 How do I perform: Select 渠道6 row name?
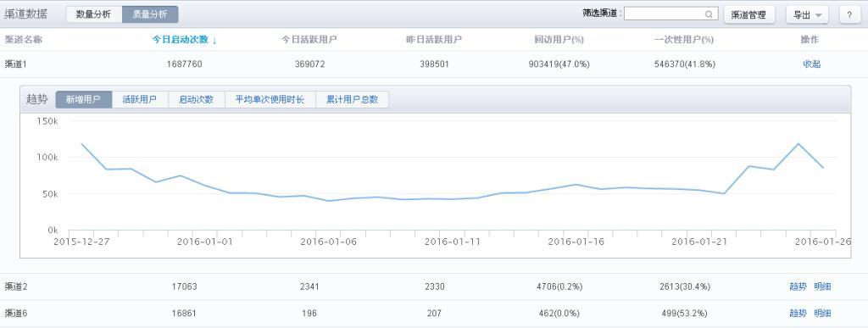(16, 313)
